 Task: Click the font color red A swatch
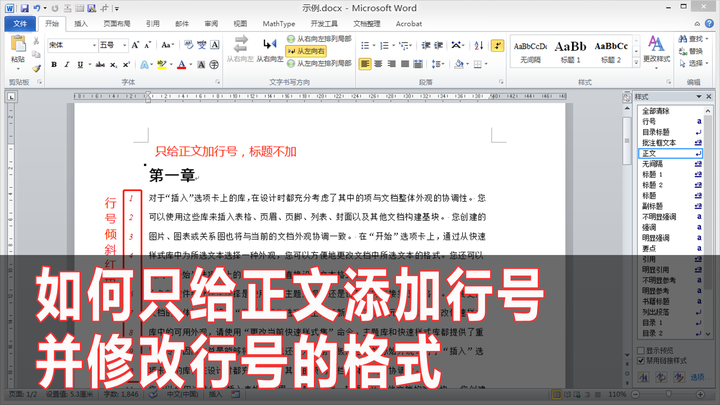[x=181, y=65]
